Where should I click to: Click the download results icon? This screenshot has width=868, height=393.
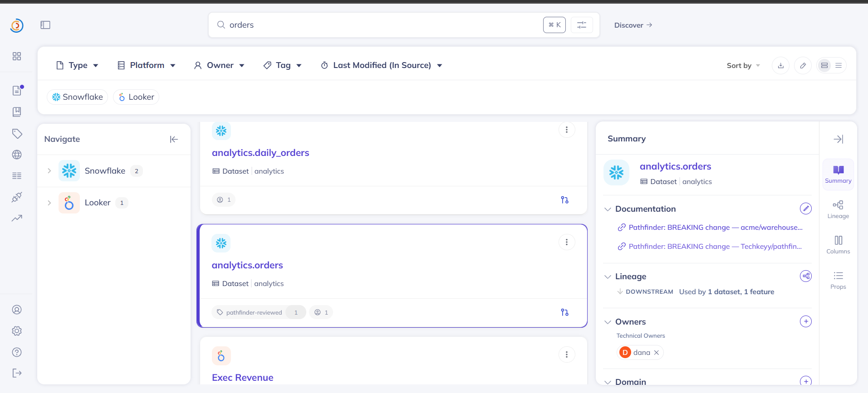pos(781,66)
